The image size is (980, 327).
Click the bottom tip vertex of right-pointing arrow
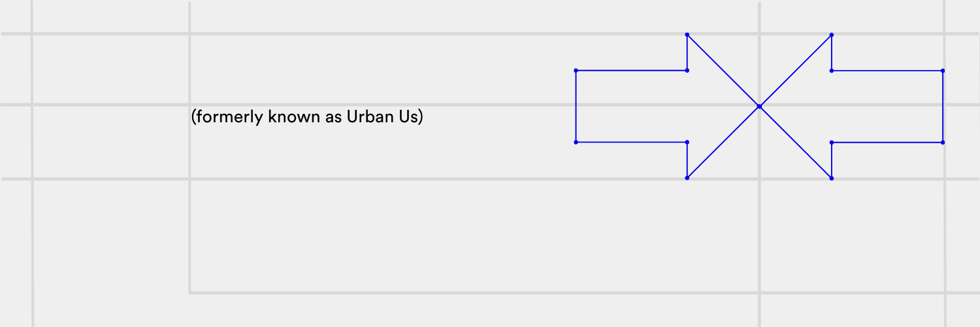pos(687,178)
